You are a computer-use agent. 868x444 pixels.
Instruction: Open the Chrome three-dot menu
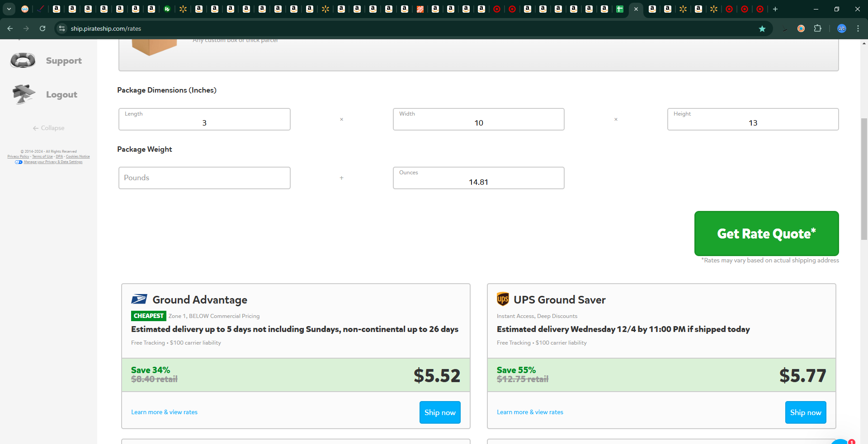(858, 28)
